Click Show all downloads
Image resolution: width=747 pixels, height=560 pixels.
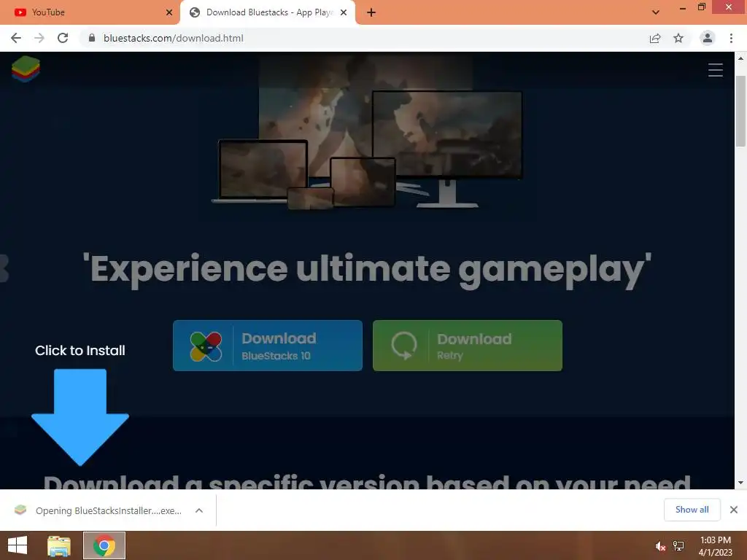coord(692,510)
